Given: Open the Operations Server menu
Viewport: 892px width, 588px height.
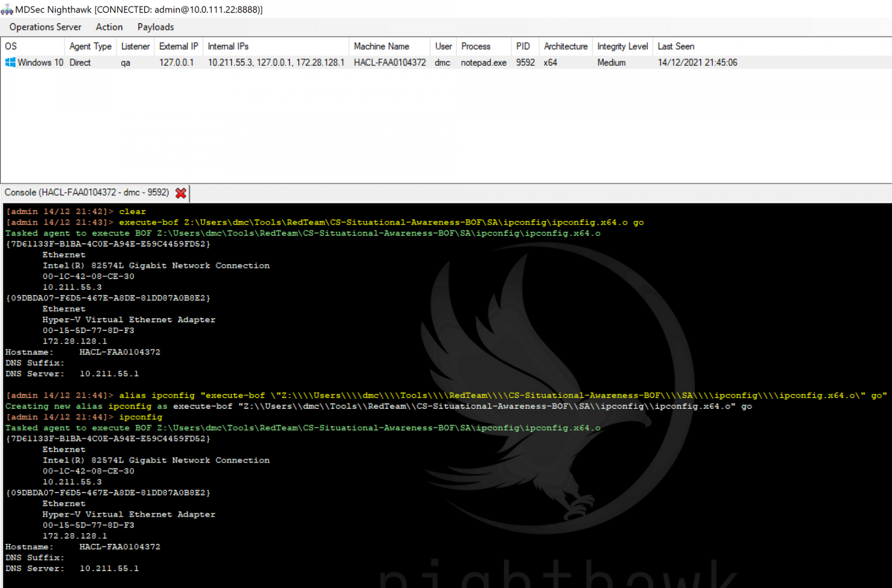Looking at the screenshot, I should click(45, 27).
